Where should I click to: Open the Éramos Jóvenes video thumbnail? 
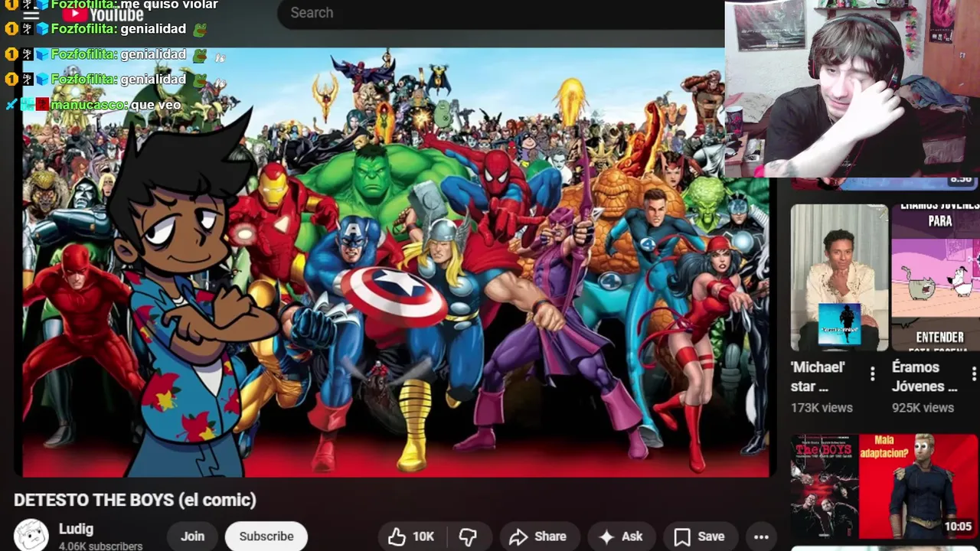point(936,277)
